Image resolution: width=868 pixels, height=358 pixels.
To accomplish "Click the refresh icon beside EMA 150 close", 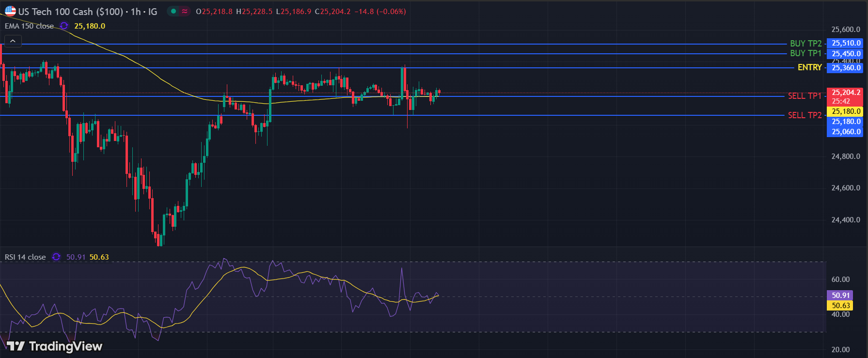I will (x=64, y=26).
